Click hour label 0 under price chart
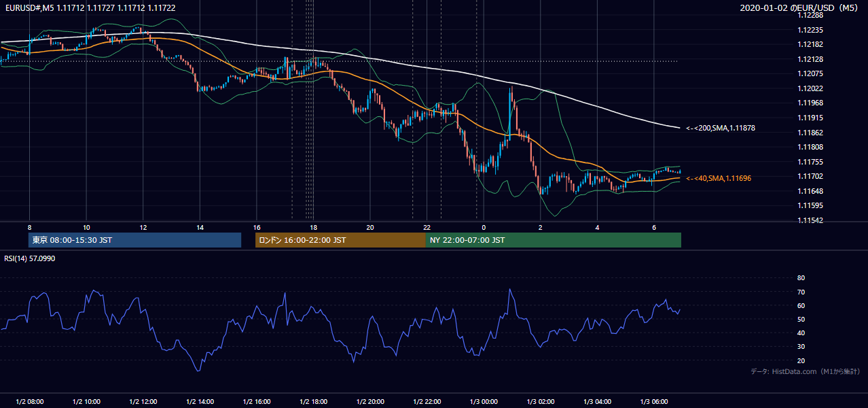This screenshot has width=868, height=408. point(484,227)
